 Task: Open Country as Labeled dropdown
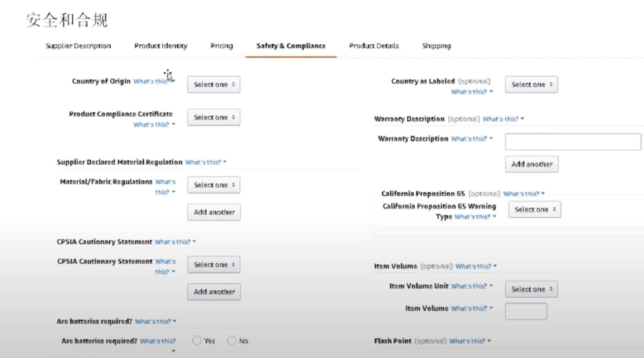click(531, 84)
